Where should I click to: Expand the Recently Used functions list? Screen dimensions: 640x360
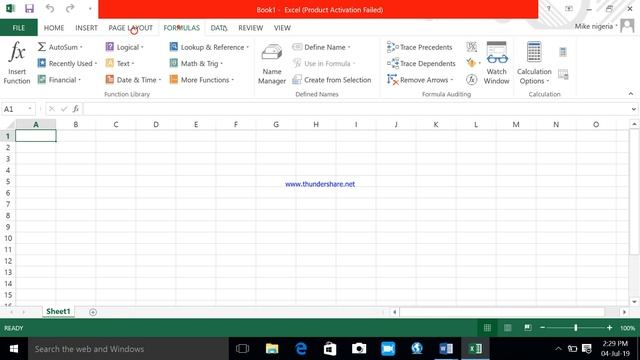[x=67, y=64]
